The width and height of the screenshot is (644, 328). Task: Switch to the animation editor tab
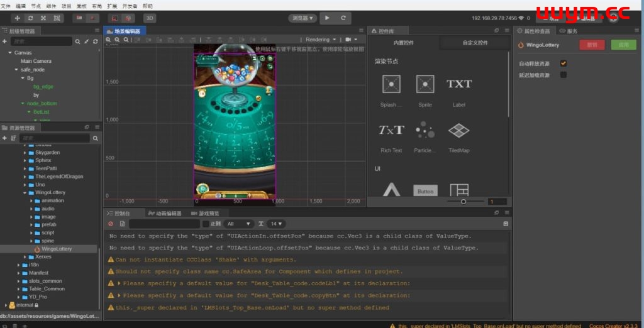point(165,214)
